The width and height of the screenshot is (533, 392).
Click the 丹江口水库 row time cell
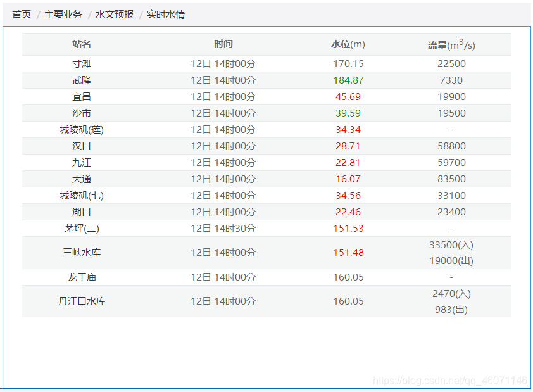pyautogui.click(x=223, y=301)
